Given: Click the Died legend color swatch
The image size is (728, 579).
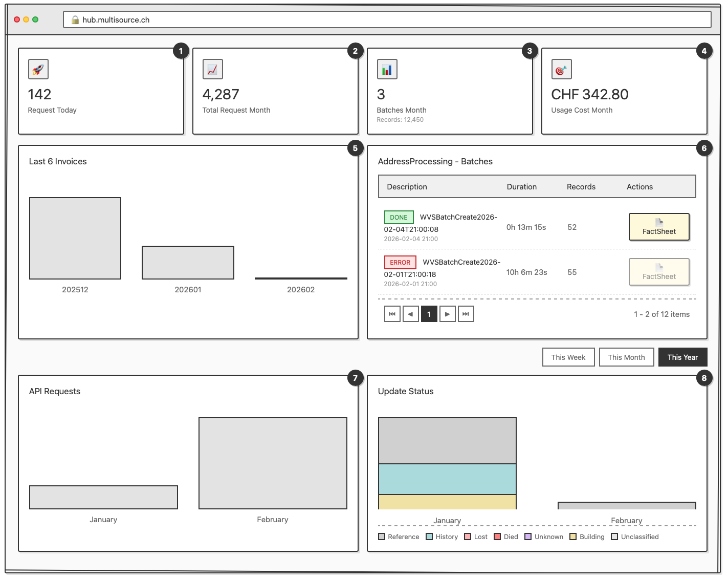Looking at the screenshot, I should pyautogui.click(x=497, y=537).
